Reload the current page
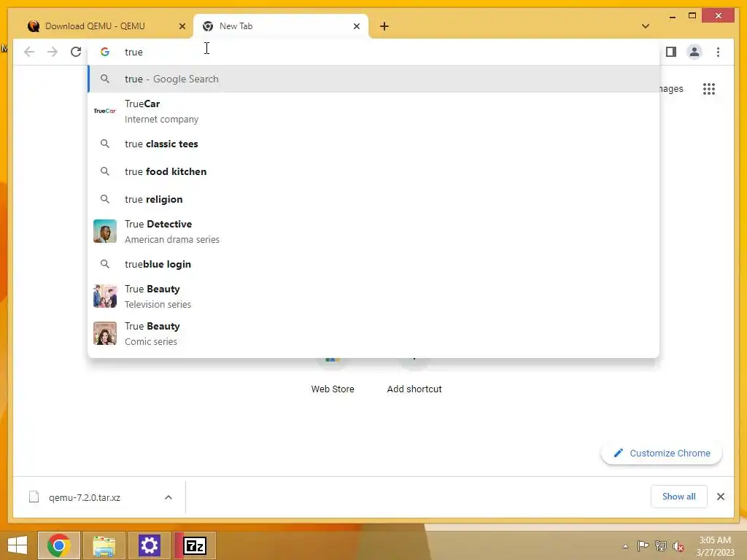Image resolution: width=747 pixels, height=560 pixels. (76, 52)
